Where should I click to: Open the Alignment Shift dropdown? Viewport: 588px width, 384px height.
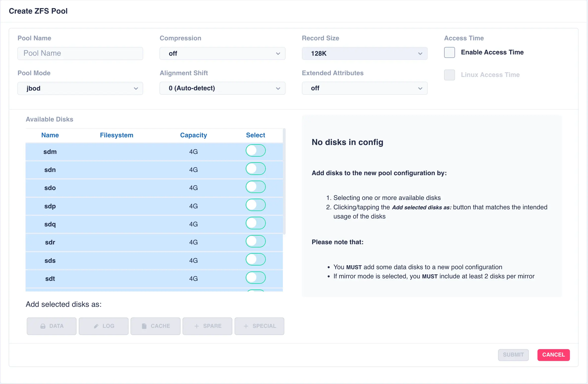pyautogui.click(x=222, y=88)
